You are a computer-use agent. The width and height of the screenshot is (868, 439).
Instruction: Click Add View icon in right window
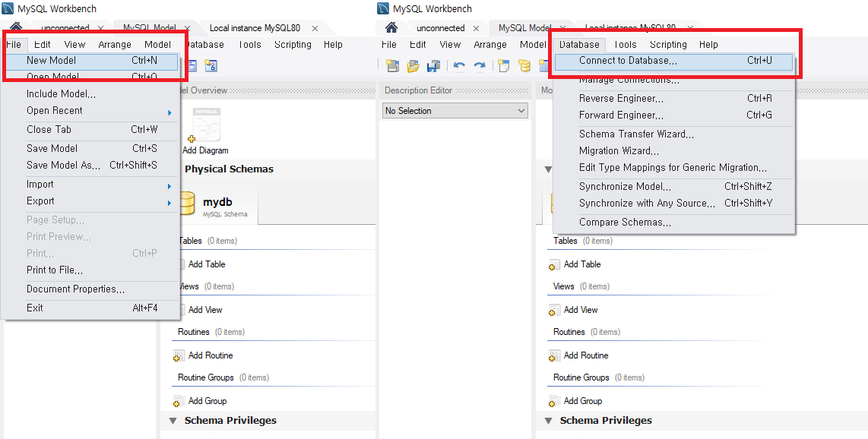pyautogui.click(x=554, y=310)
